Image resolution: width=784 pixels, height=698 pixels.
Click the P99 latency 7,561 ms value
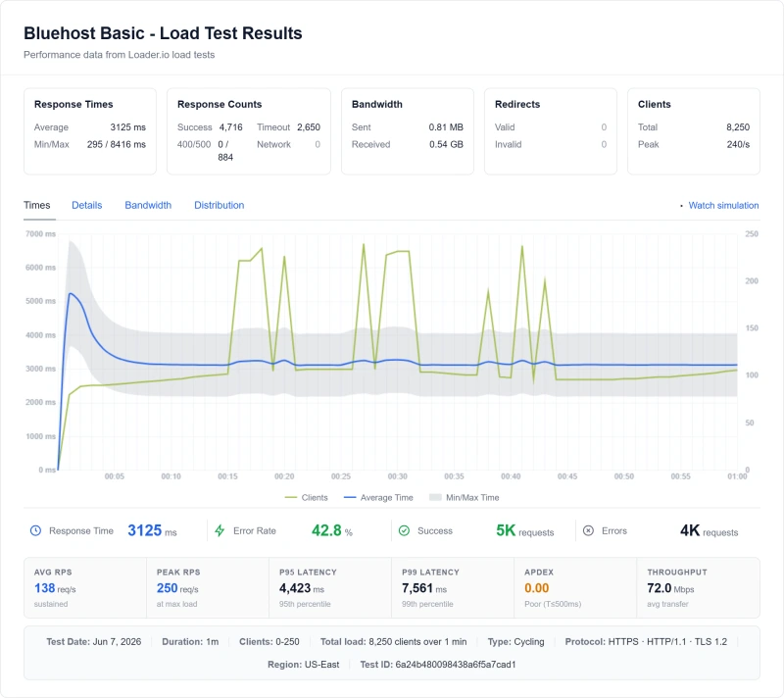coord(424,588)
